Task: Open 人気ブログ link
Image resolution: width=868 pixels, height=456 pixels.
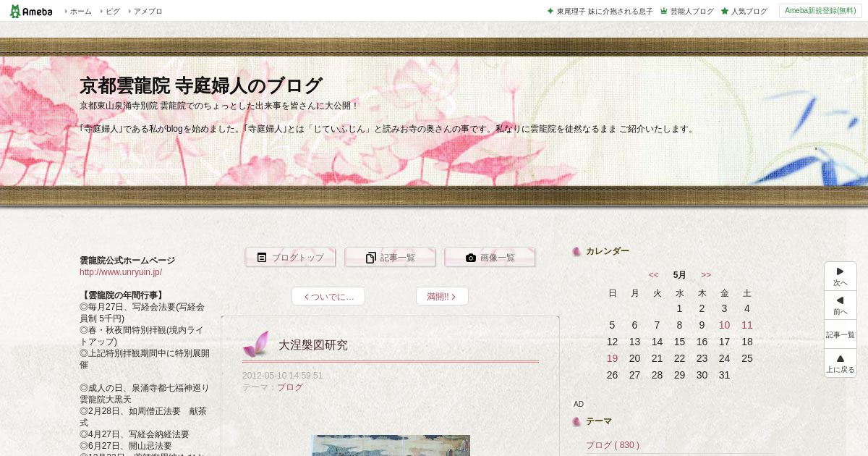Action: [x=749, y=12]
